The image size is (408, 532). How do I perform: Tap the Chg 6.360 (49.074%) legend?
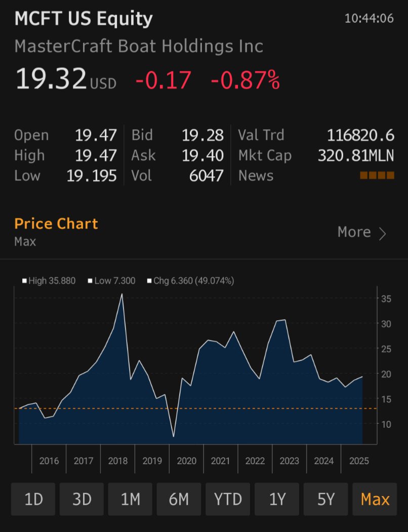point(190,281)
